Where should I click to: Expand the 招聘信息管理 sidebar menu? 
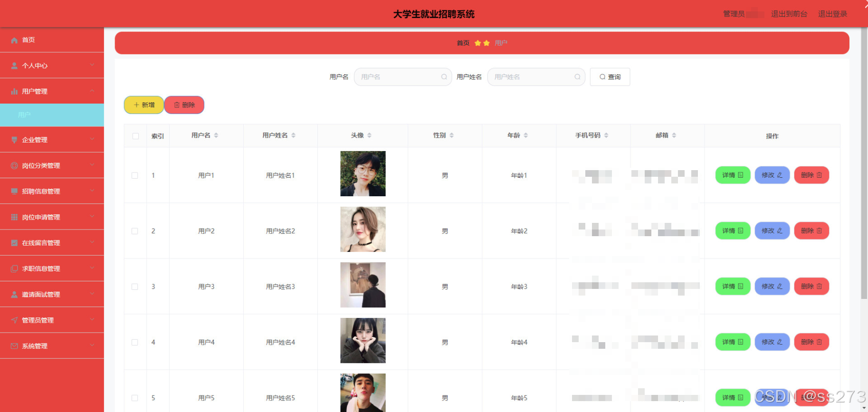click(52, 191)
